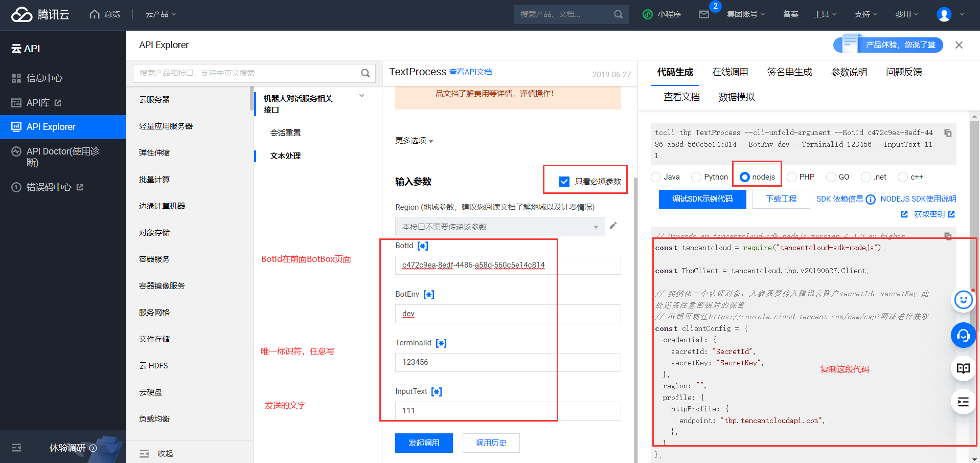Switch to 在线调用 tab
This screenshot has width=980, height=463.
pos(730,73)
